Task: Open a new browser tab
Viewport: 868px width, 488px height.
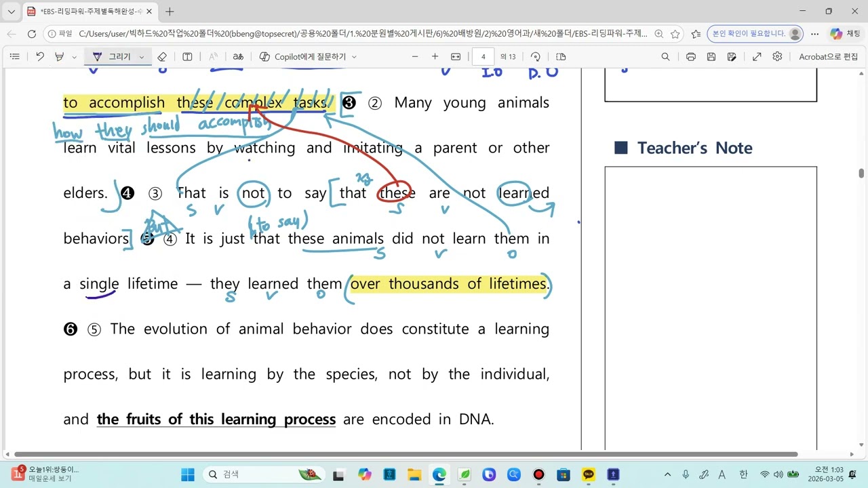Action: click(170, 12)
